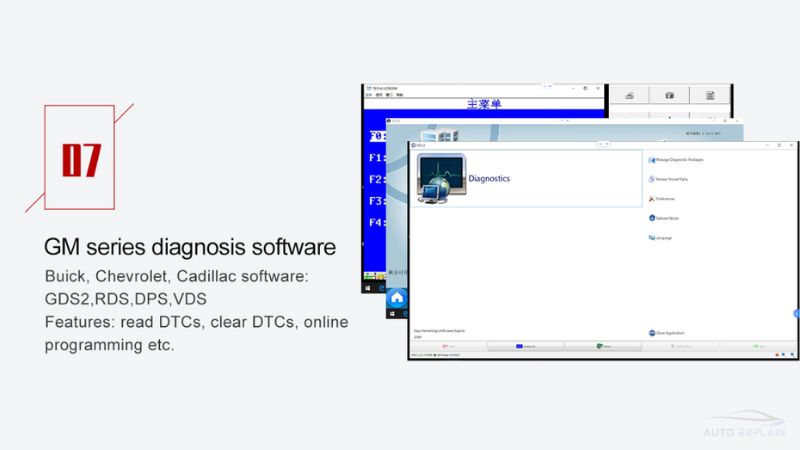Click the Close Application icon

click(651, 332)
